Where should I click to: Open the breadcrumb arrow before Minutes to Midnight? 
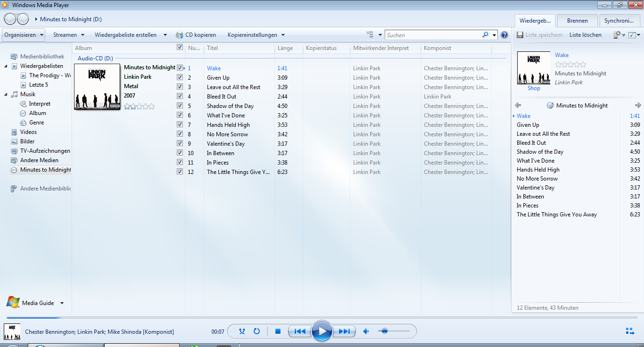click(x=36, y=19)
